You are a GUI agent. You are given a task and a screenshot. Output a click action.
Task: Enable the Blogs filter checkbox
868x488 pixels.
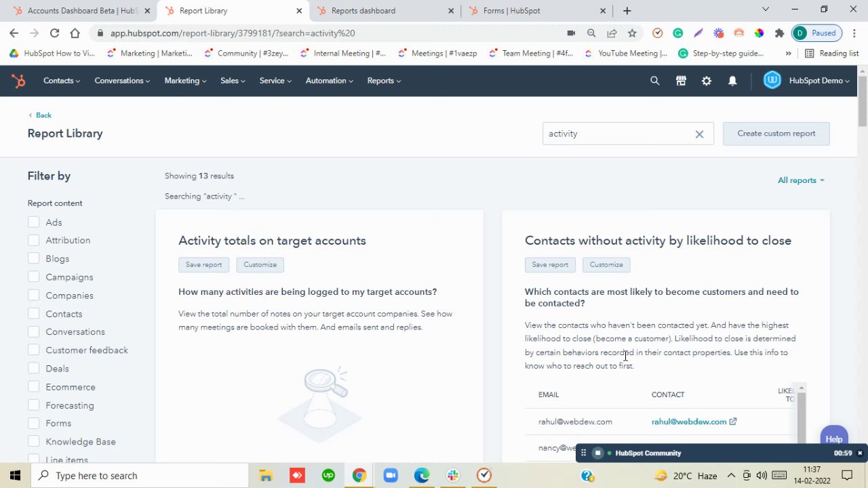[x=34, y=258]
